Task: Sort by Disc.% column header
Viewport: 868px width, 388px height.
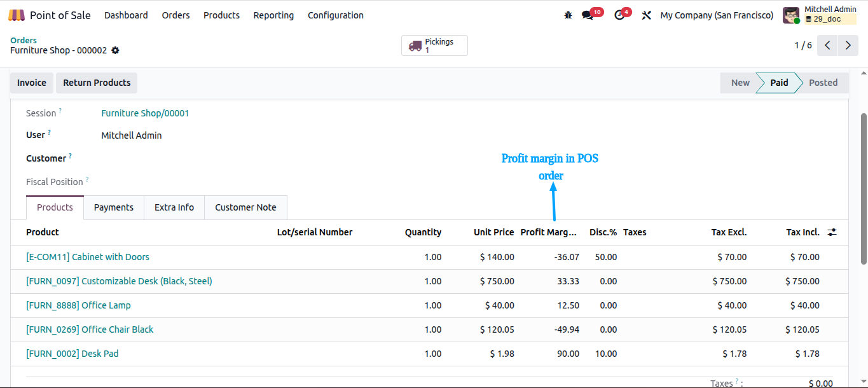Action: point(603,232)
